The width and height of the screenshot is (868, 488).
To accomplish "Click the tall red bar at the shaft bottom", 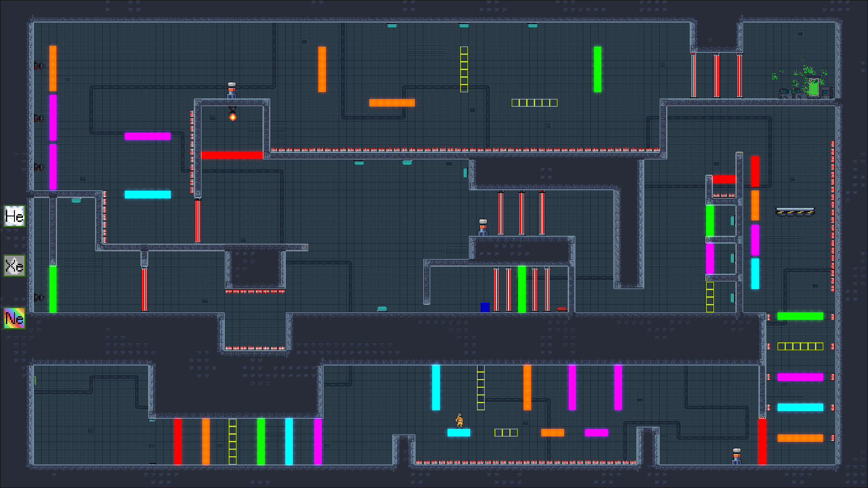I will [762, 442].
